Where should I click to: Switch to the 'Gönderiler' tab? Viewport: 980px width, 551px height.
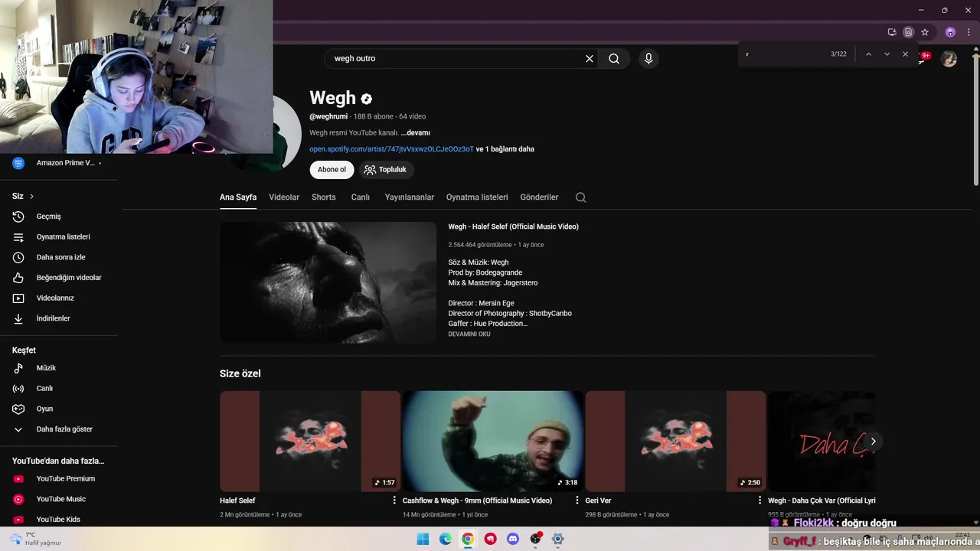coord(539,197)
